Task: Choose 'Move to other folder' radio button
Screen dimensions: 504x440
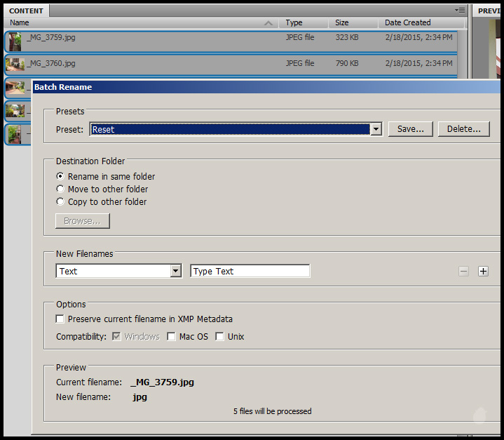Action: 60,189
